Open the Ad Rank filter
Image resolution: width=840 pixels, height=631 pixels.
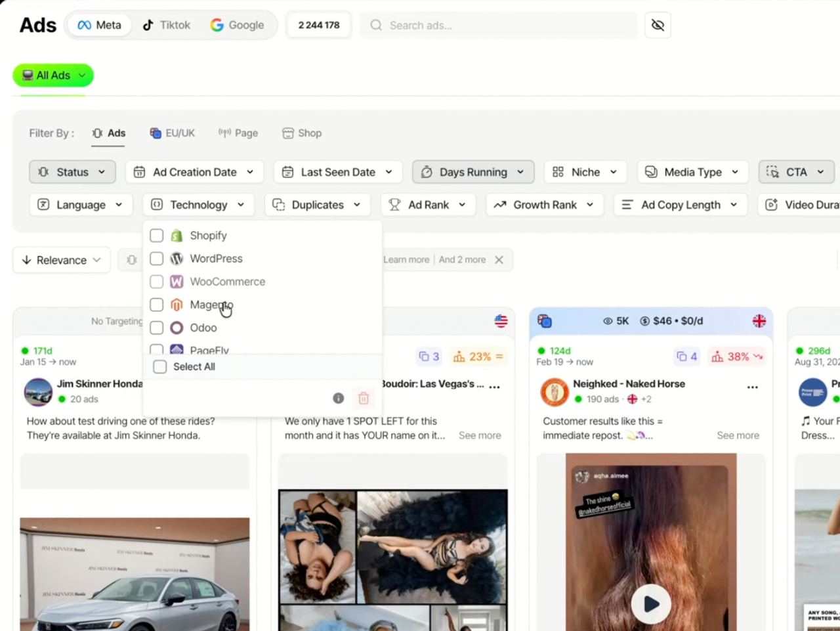click(428, 205)
